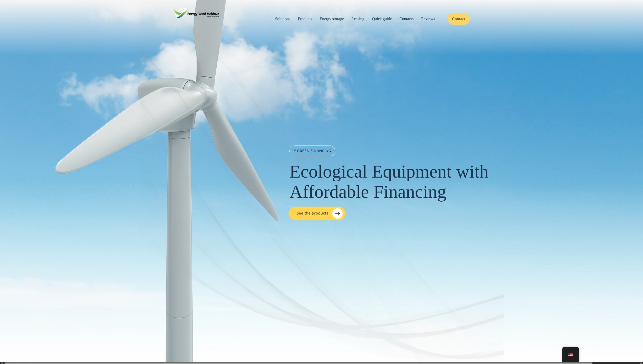Click the Energy Wind Moldova logo
Screen dimensions: 643x364
click(x=197, y=13)
